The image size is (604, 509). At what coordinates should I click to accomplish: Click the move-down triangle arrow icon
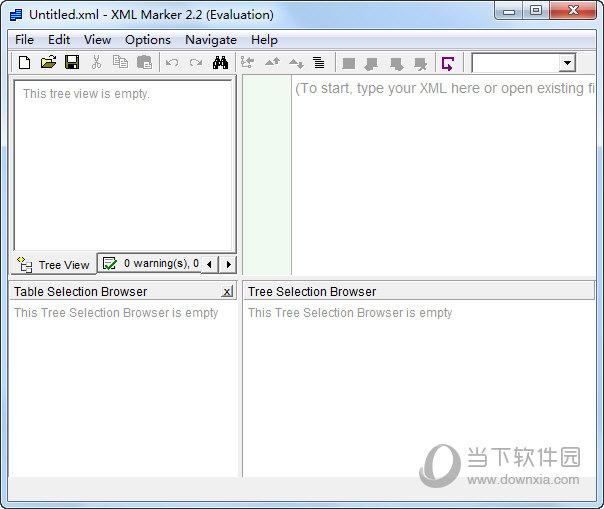click(x=296, y=63)
